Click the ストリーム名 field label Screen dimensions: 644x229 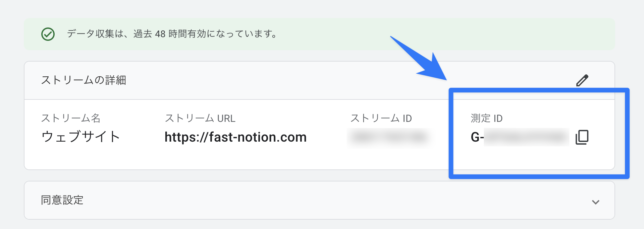71,118
